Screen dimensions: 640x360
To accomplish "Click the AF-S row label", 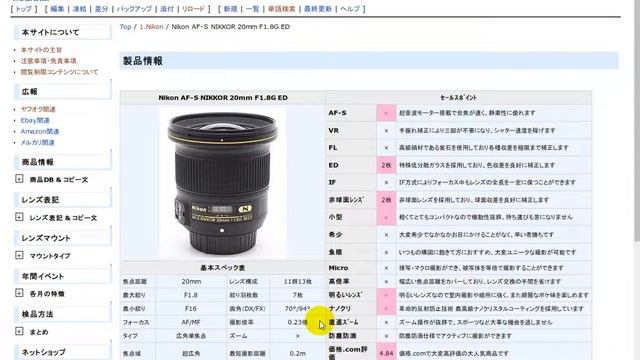I will pos(337,113).
